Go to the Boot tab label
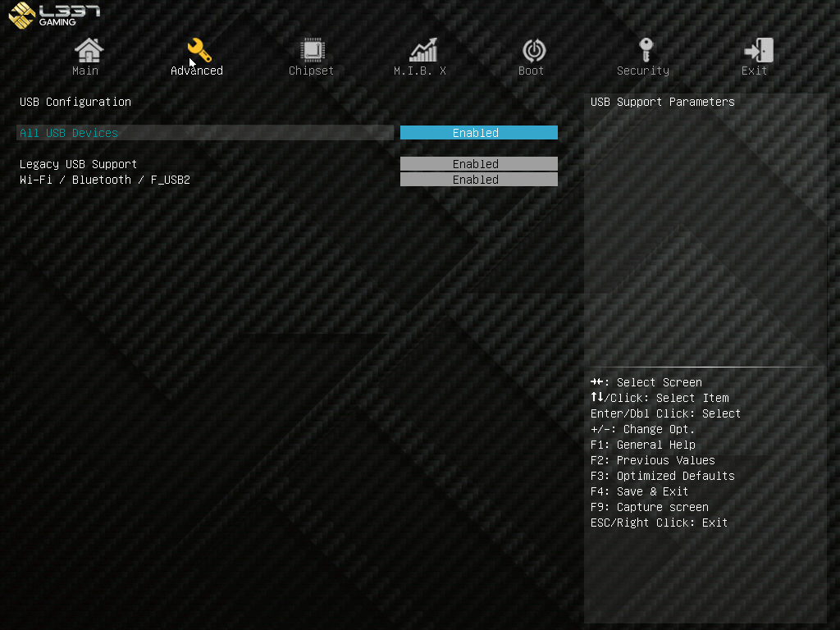Screen dimensions: 840x630 (531, 71)
